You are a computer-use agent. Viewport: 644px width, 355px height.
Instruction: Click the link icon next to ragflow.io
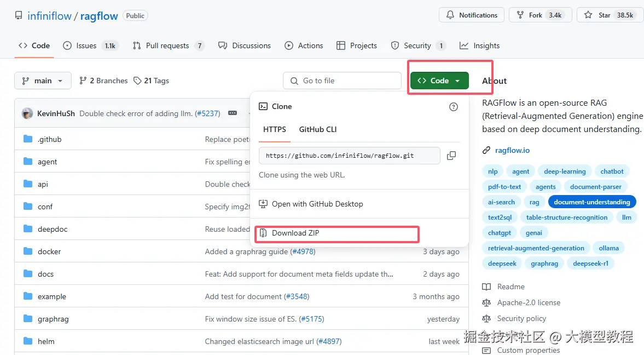pos(486,150)
